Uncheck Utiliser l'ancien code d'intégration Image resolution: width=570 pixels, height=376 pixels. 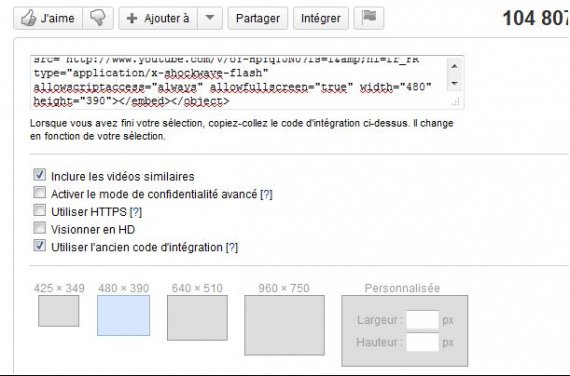point(39,246)
